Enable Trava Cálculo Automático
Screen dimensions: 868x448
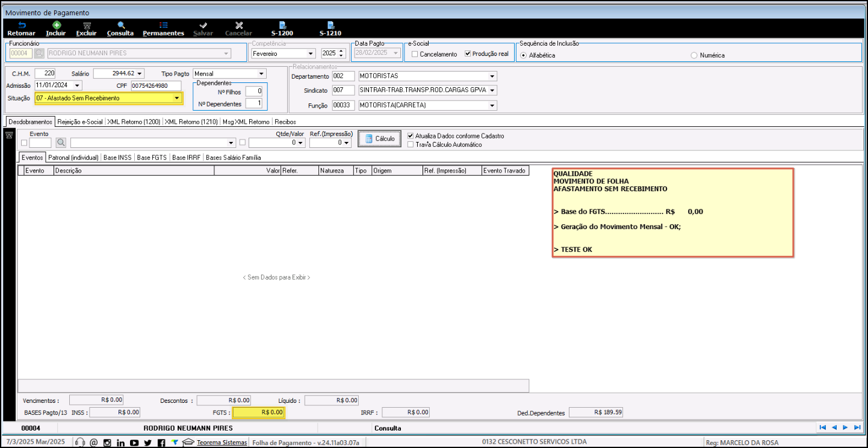[x=411, y=144]
